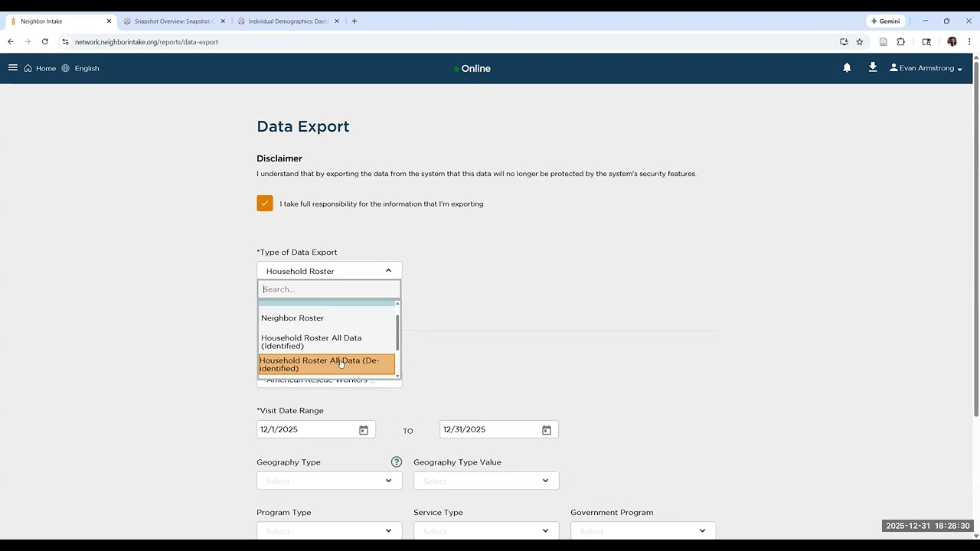Open the start date calendar picker

(364, 430)
